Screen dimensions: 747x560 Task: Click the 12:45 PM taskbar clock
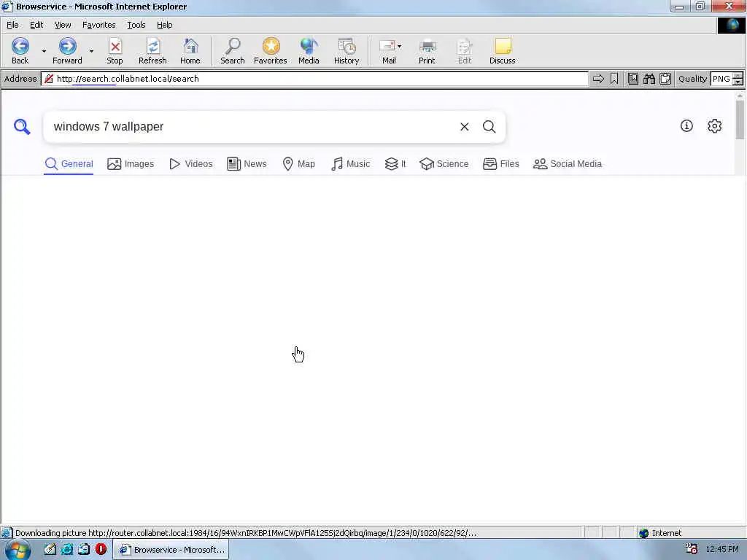point(722,549)
